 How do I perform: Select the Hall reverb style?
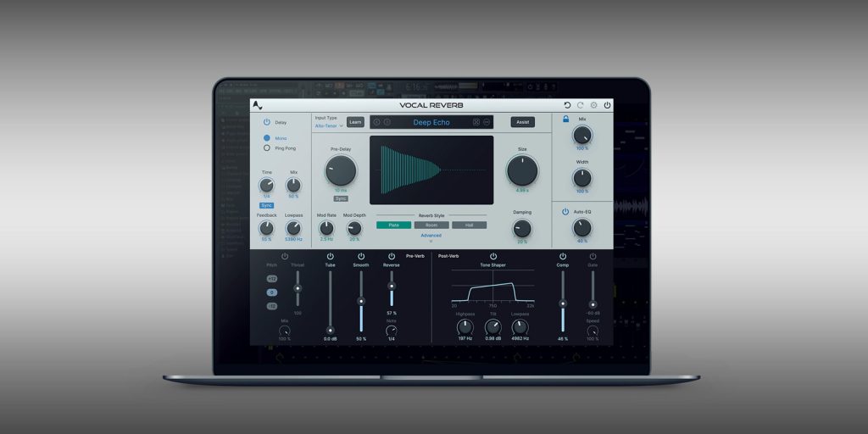pyautogui.click(x=469, y=225)
